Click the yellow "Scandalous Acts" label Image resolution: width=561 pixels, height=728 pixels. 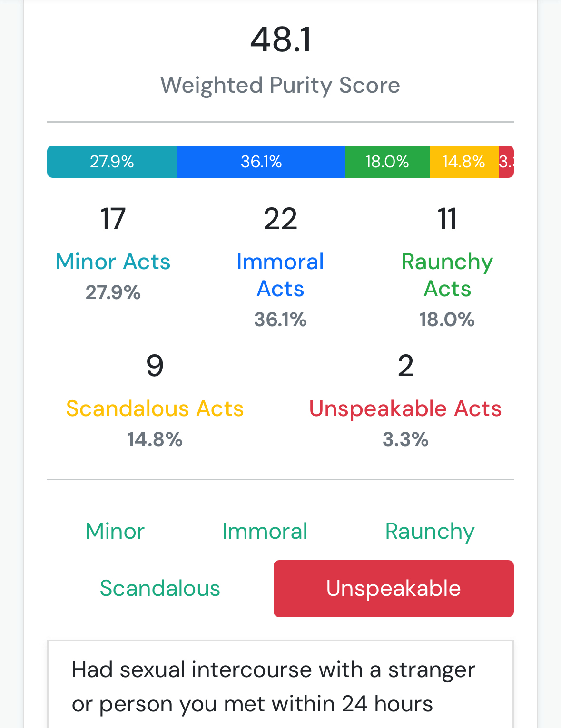(x=155, y=408)
